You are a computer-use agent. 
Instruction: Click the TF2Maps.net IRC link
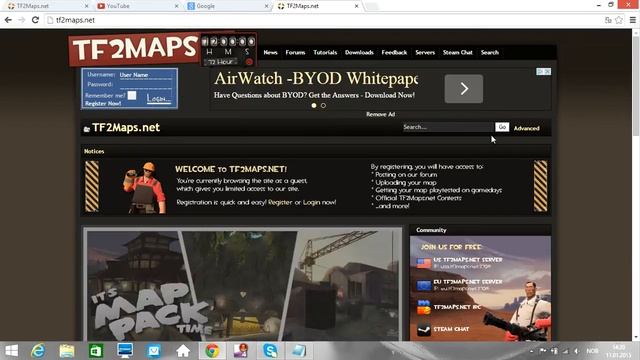(x=457, y=307)
